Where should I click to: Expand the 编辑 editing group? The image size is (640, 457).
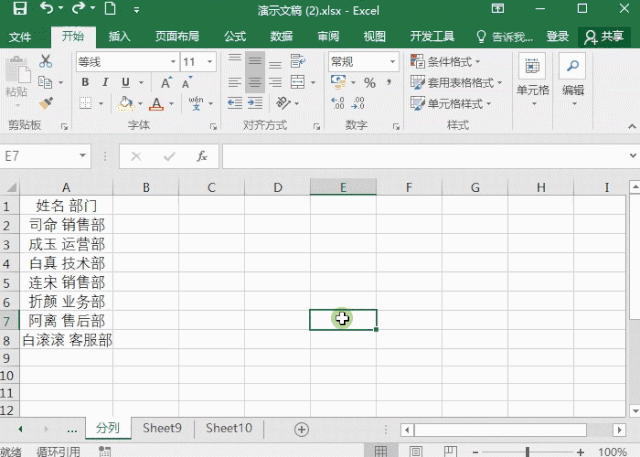pos(573,80)
